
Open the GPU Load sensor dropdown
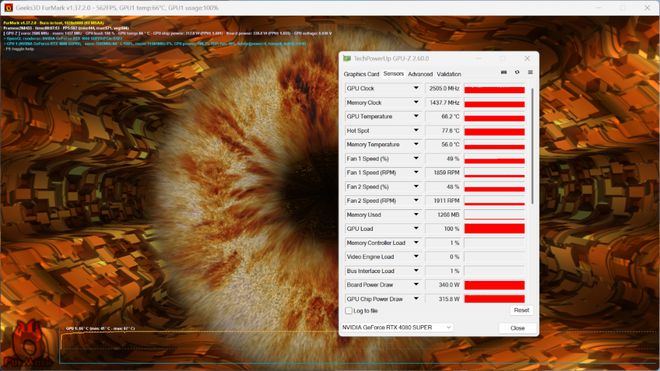[x=416, y=229]
